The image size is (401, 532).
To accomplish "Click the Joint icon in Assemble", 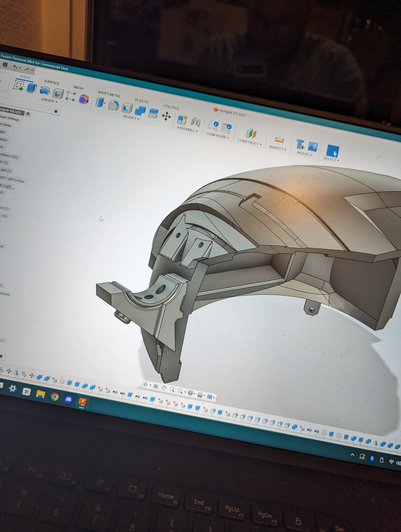I will 196,122.
